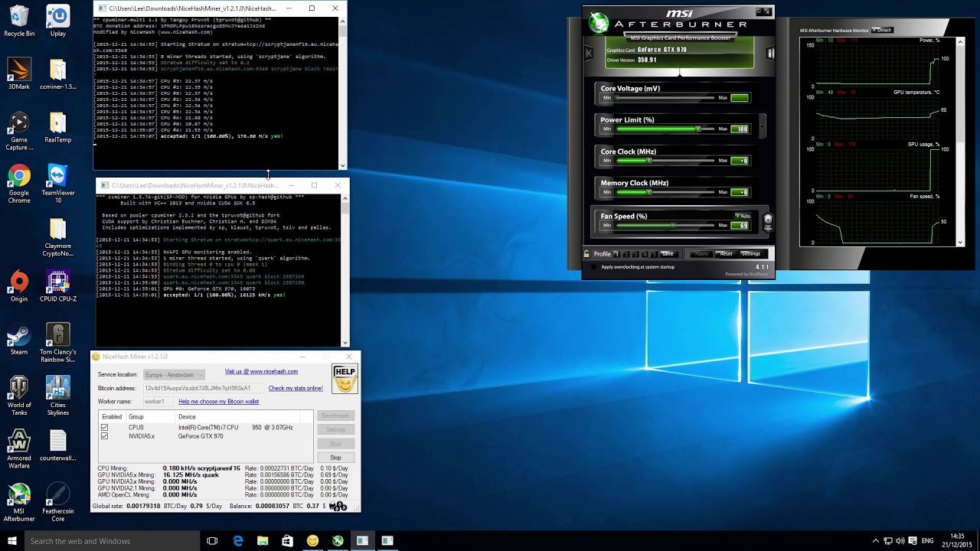Open the ccminer-1.5 folder icon

(57, 75)
